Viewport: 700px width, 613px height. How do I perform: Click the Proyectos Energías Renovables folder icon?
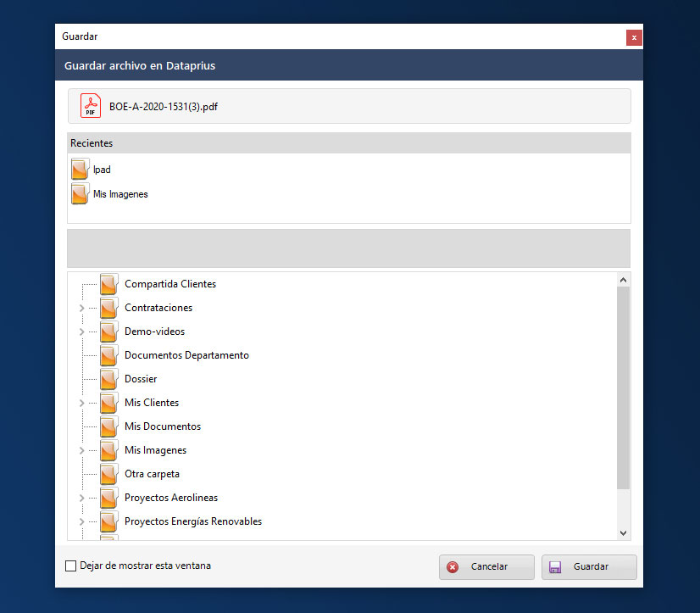pyautogui.click(x=109, y=521)
